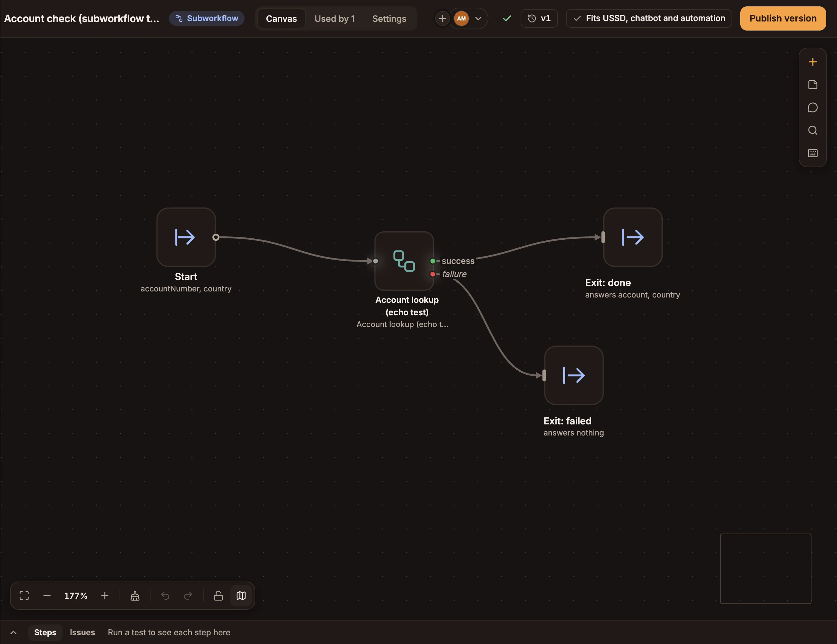Click the AM user avatar
This screenshot has width=837, height=644.
[461, 18]
